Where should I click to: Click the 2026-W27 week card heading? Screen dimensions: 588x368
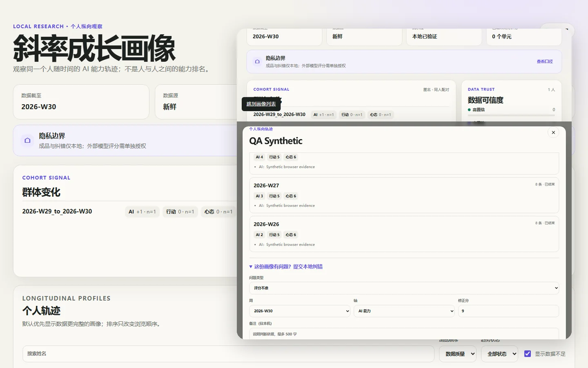pos(266,185)
